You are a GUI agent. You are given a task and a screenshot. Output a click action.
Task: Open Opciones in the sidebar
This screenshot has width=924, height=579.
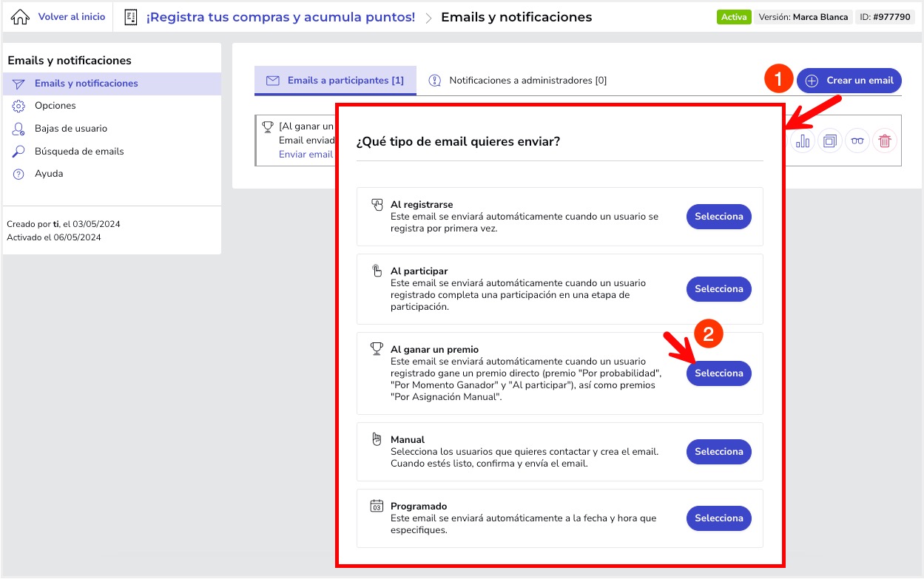pos(55,106)
